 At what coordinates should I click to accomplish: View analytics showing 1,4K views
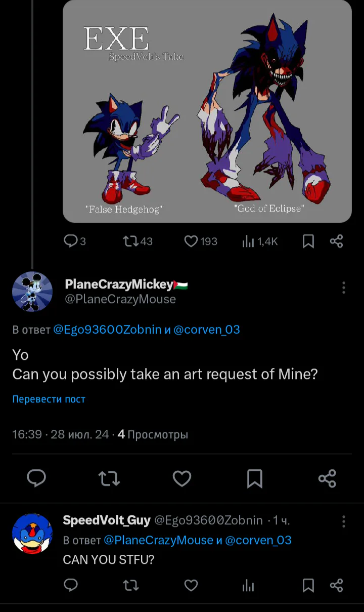(248, 241)
